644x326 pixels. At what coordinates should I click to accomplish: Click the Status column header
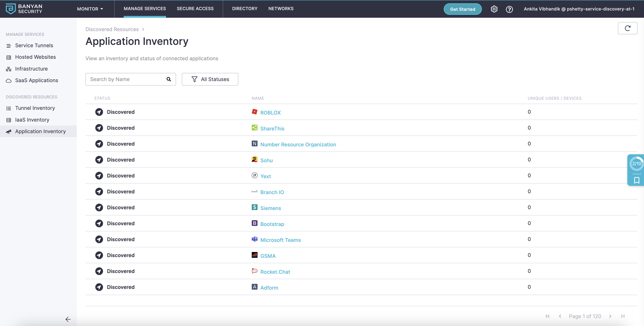coord(102,98)
